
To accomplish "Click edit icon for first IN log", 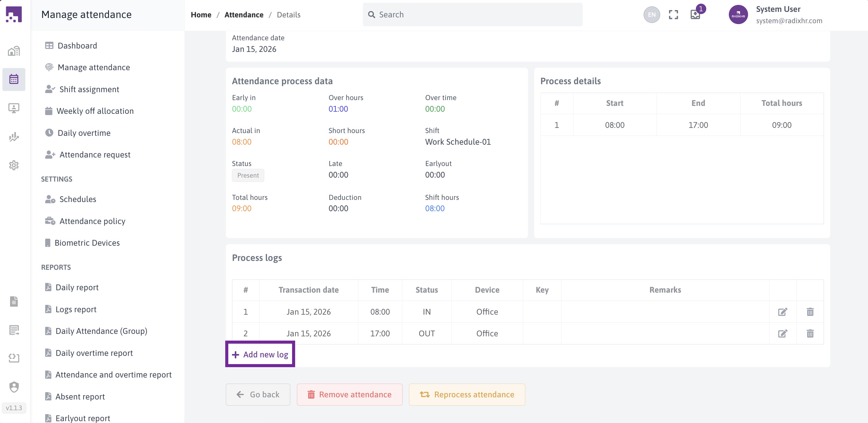I will (x=782, y=312).
